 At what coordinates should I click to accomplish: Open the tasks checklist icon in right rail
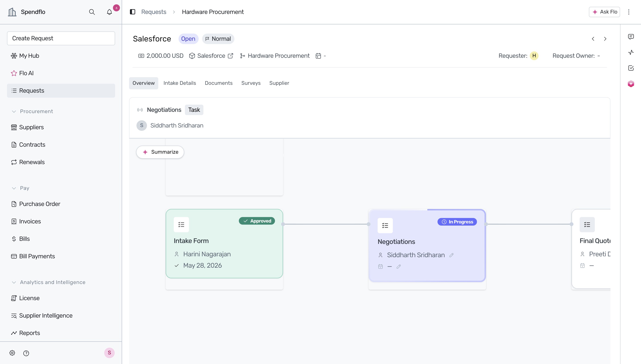[631, 68]
